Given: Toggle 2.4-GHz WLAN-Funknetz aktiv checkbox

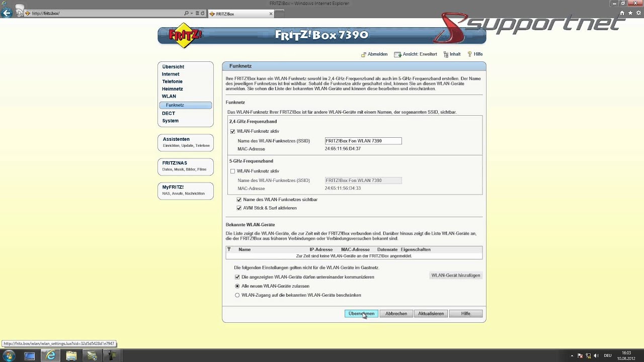Looking at the screenshot, I should pos(232,131).
